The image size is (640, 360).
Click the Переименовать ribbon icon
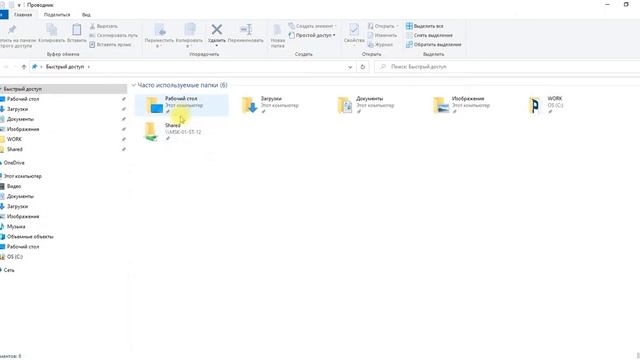[246, 29]
